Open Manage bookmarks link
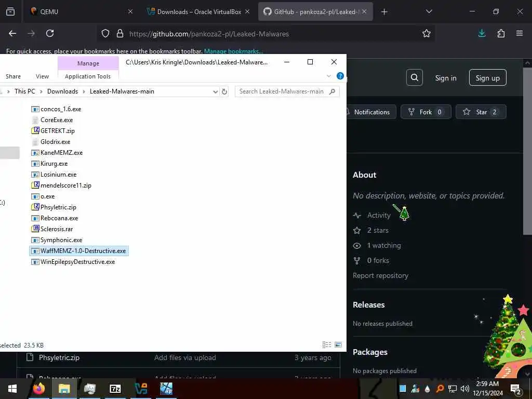The image size is (532, 399). tap(233, 51)
